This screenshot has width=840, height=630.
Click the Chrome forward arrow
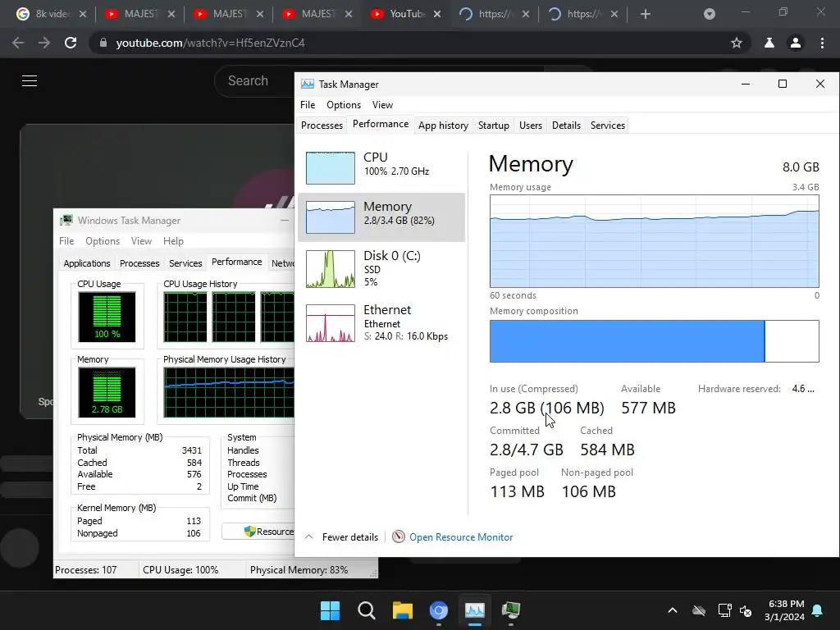(44, 43)
